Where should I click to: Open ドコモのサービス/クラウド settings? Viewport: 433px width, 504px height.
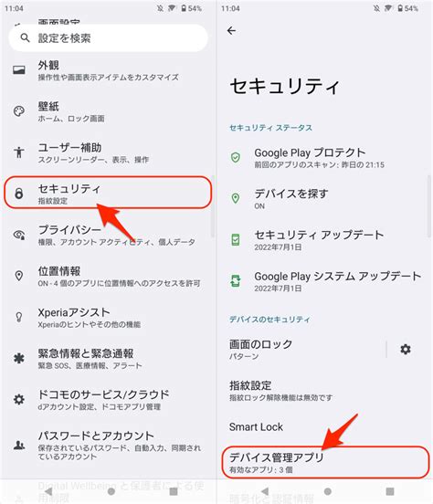pos(108,400)
